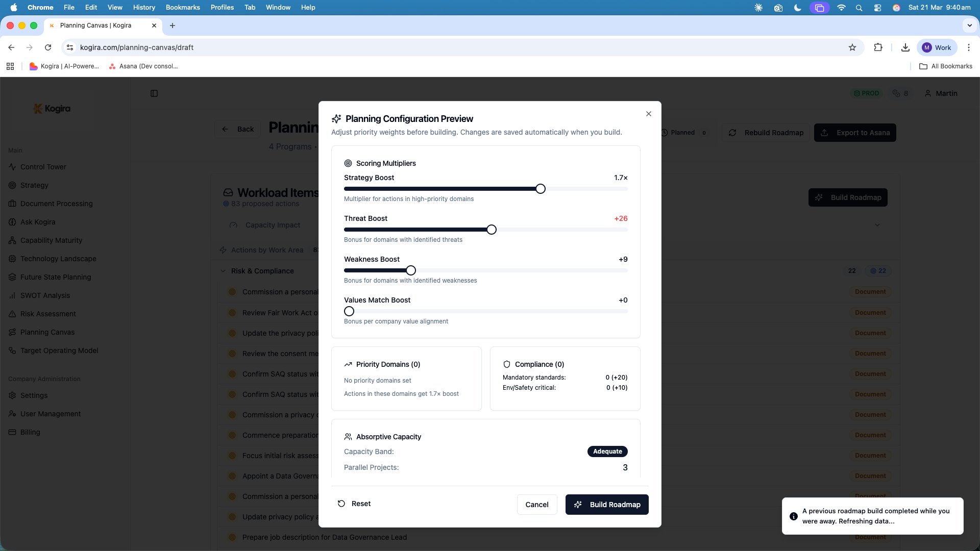Open the Spotlight search icon in menu bar
This screenshot has width=980, height=551.
(859, 8)
